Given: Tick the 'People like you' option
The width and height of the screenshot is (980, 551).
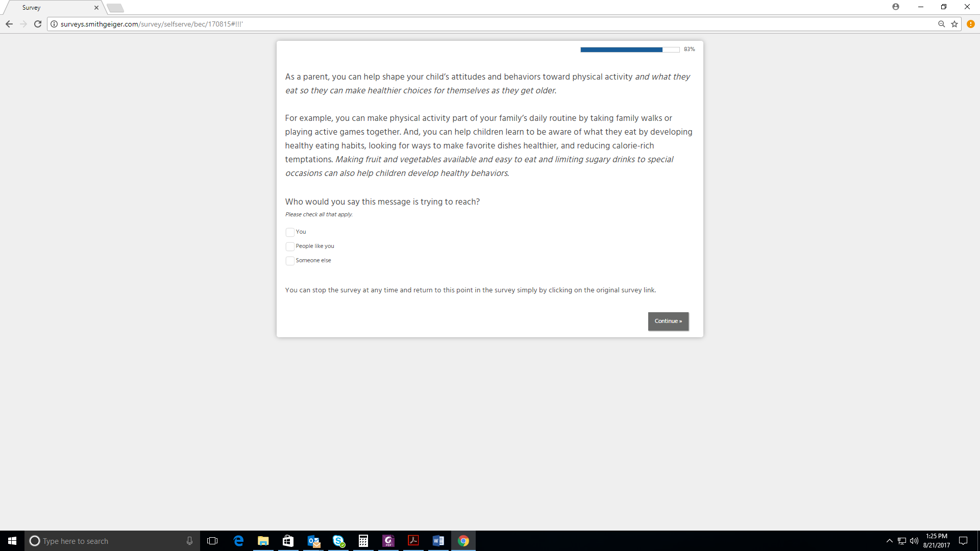Looking at the screenshot, I should click(x=290, y=246).
